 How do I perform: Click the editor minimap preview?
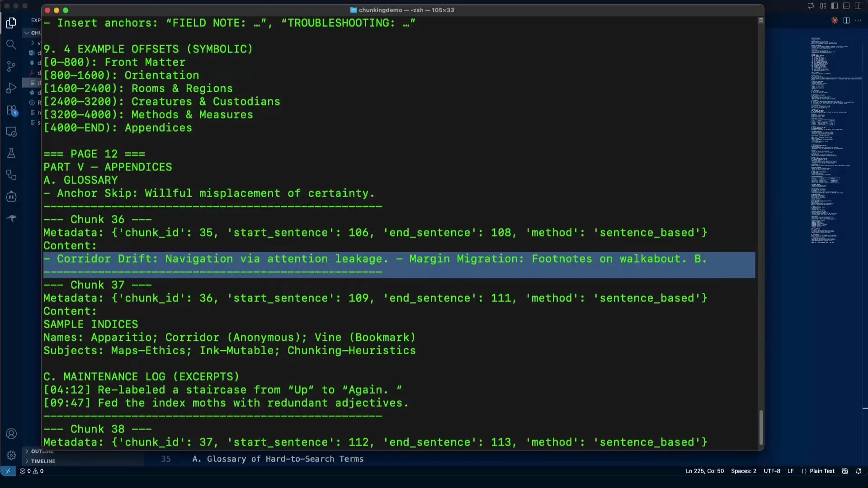point(836,141)
